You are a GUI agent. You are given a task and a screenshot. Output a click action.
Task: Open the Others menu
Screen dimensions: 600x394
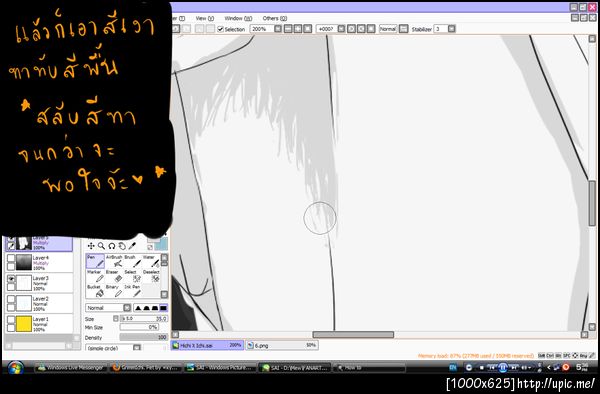pyautogui.click(x=275, y=18)
